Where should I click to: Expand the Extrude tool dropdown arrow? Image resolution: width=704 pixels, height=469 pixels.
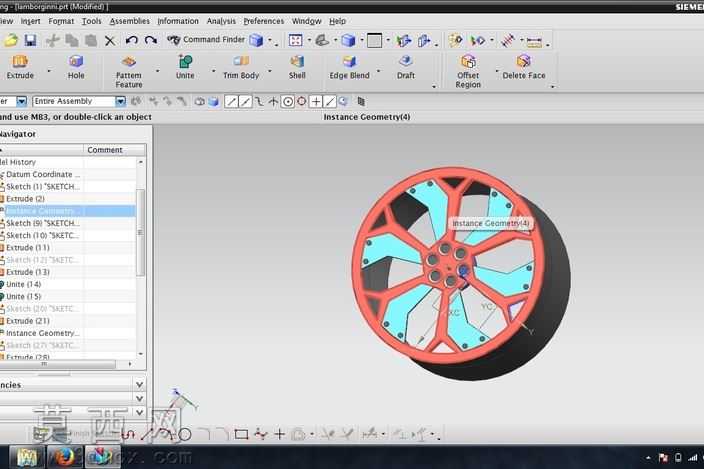49,71
